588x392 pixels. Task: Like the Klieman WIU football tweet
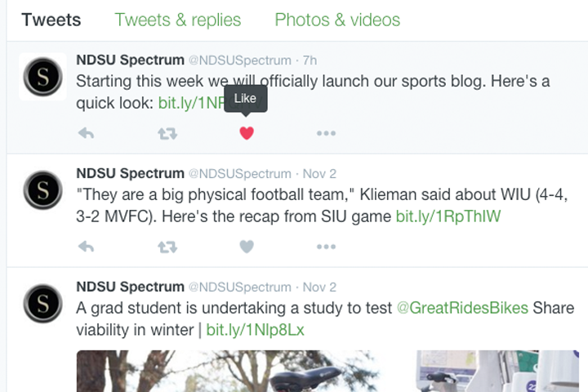[247, 246]
